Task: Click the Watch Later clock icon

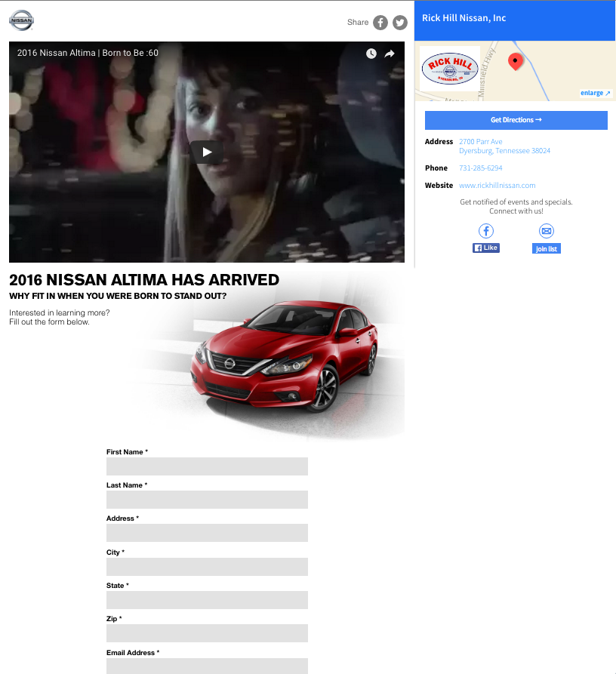Action: click(371, 54)
